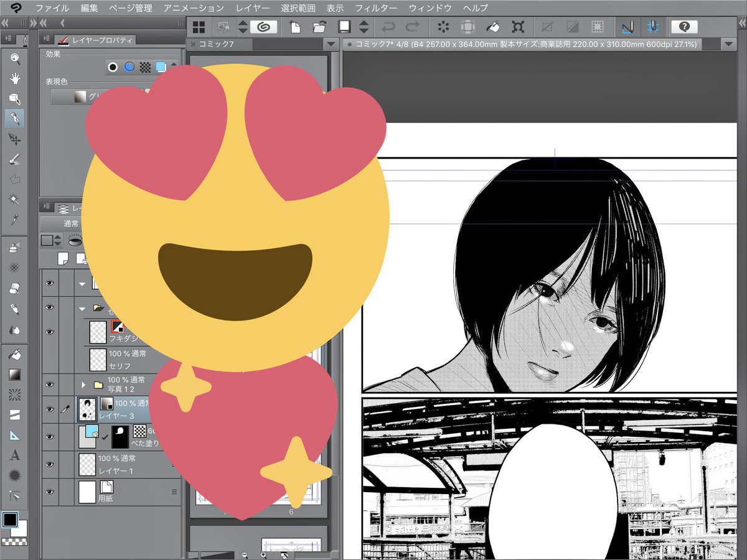Screen dimensions: 747x560
Task: Click the Fill bucket command bar icon
Action: (x=492, y=27)
